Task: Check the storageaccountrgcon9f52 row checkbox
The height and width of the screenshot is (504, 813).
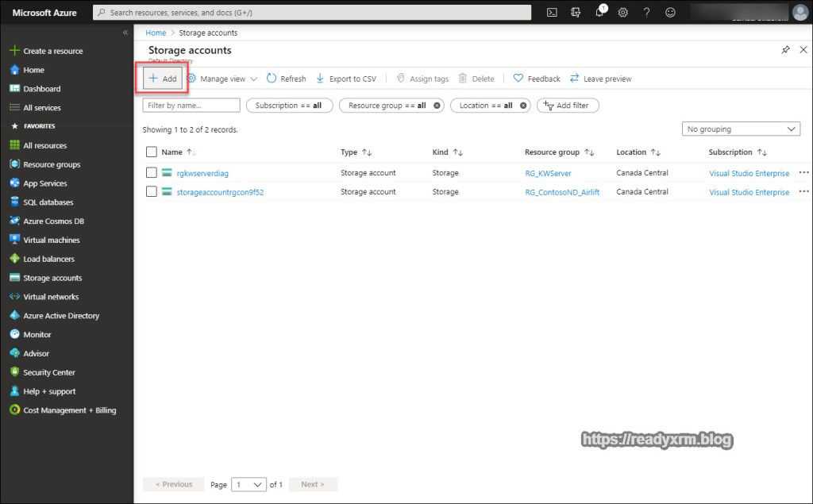Action: 152,192
